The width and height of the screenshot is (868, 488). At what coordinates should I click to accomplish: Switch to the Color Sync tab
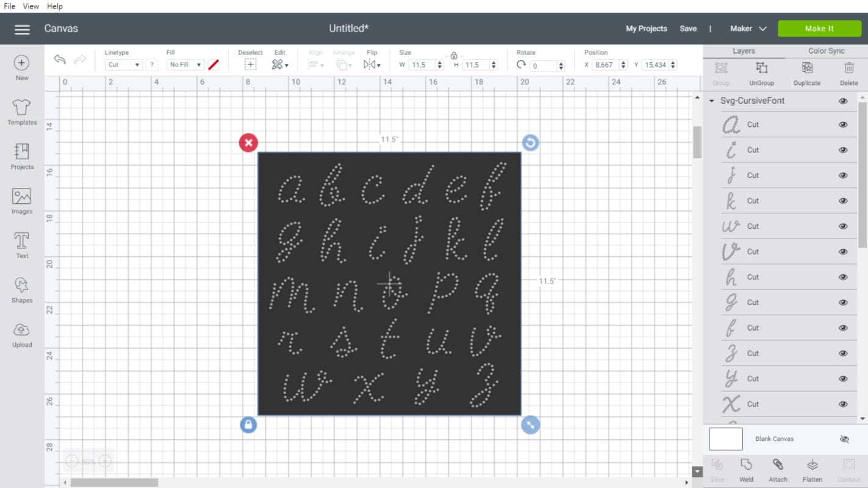pos(827,50)
